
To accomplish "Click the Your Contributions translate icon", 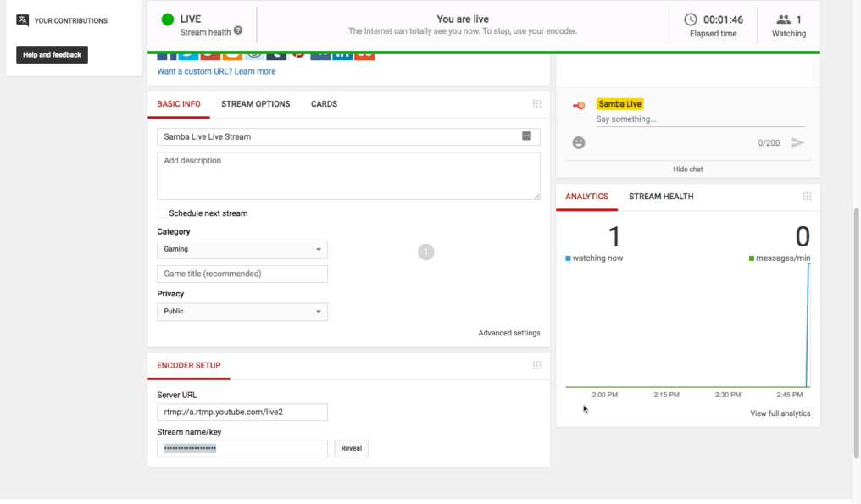I will 23,20.
